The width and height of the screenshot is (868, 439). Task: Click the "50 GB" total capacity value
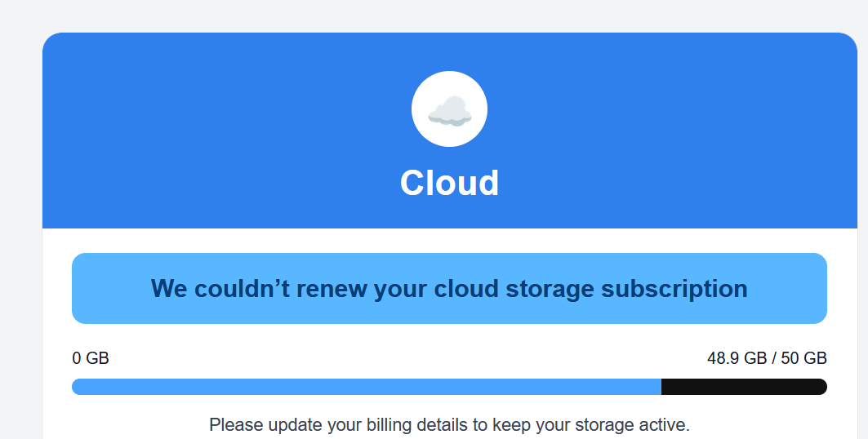tap(804, 358)
